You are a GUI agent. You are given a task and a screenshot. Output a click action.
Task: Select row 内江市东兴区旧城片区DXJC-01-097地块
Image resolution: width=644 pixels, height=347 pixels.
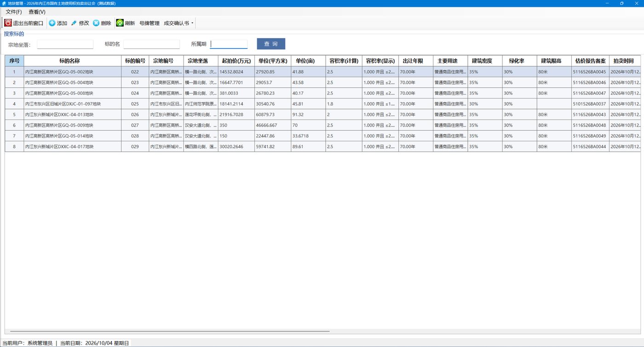[322, 104]
